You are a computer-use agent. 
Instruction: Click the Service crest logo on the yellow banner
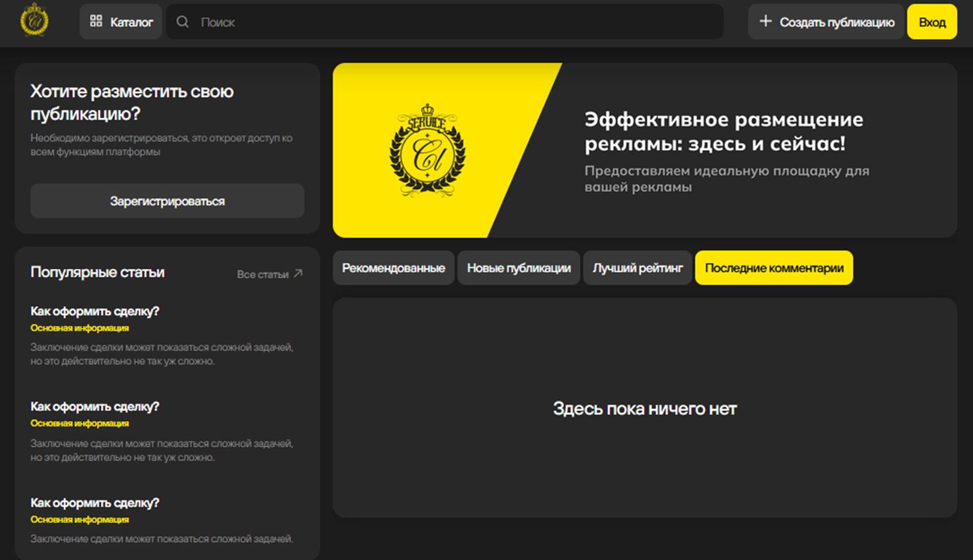click(427, 151)
